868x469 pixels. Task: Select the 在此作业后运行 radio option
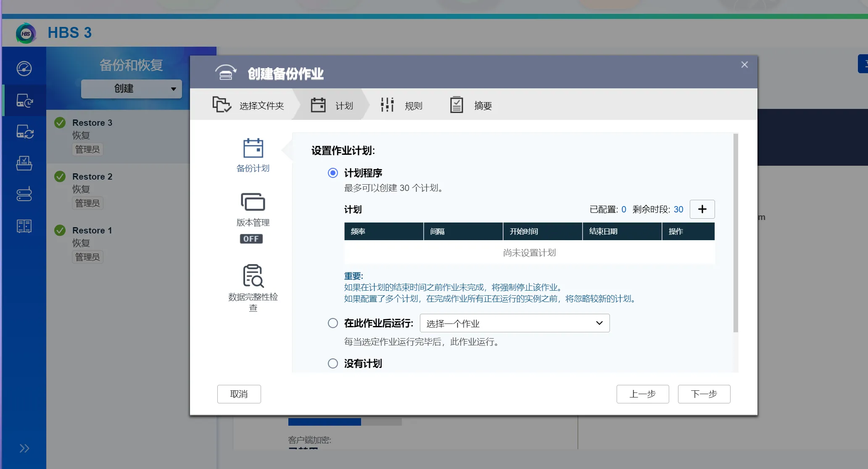click(333, 323)
